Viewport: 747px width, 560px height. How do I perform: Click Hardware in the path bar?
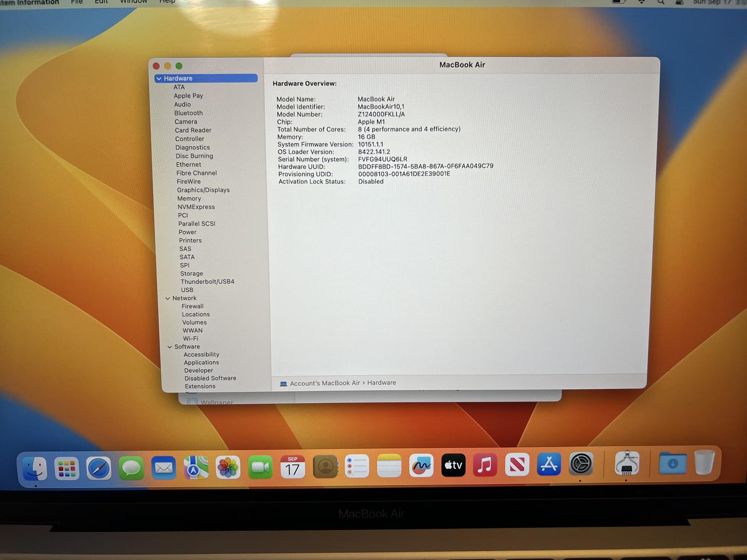(x=381, y=383)
